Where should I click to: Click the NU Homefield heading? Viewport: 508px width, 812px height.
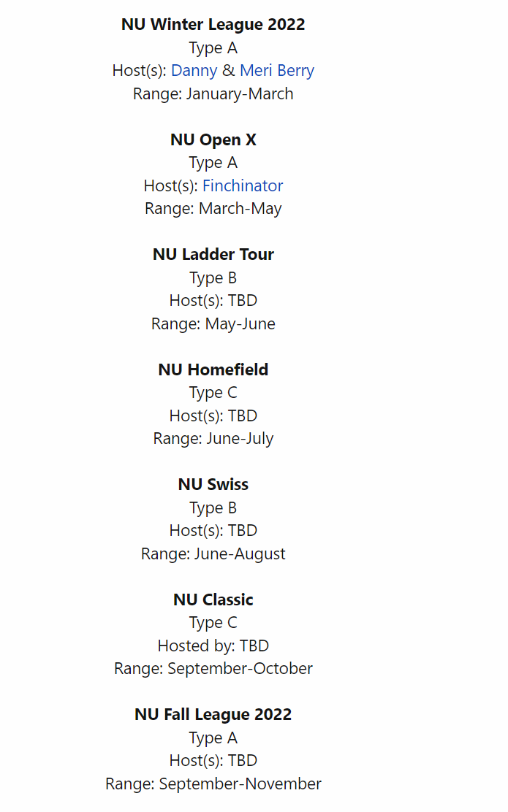(x=213, y=369)
